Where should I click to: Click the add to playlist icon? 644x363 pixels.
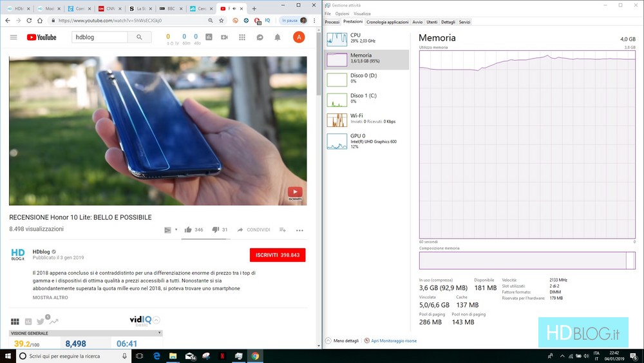pos(282,230)
